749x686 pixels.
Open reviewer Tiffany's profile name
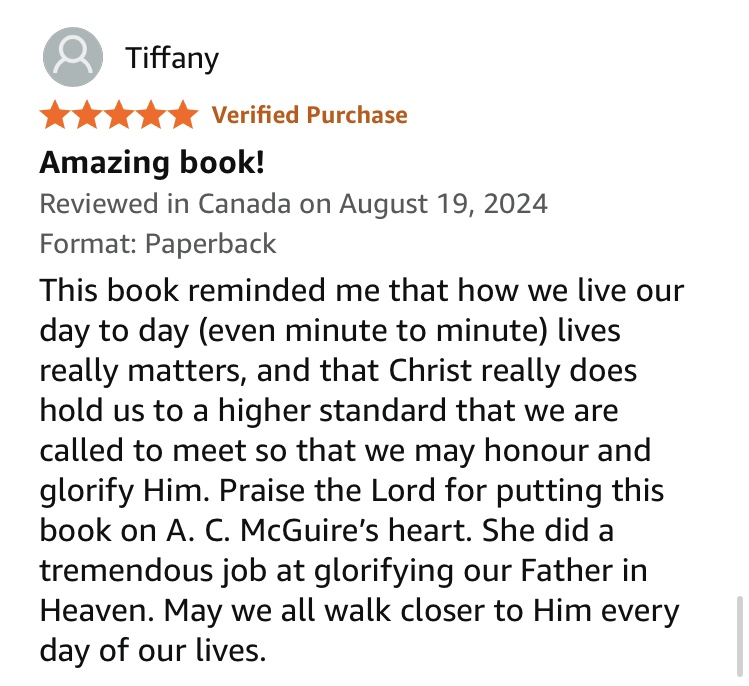171,58
